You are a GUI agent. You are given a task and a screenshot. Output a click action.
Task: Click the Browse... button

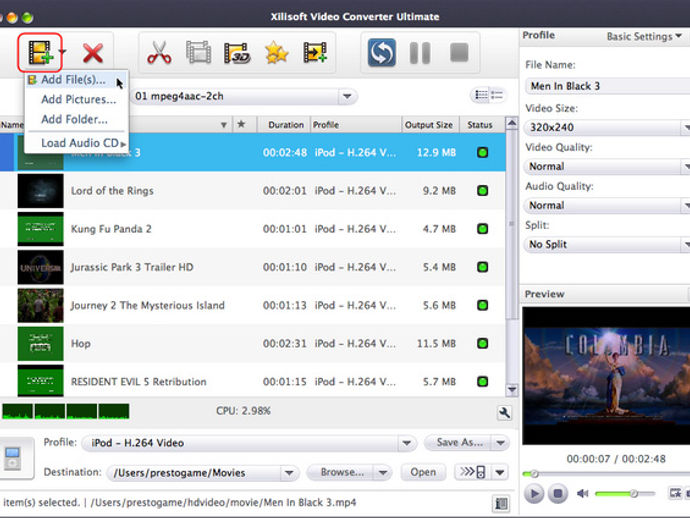[x=341, y=472]
